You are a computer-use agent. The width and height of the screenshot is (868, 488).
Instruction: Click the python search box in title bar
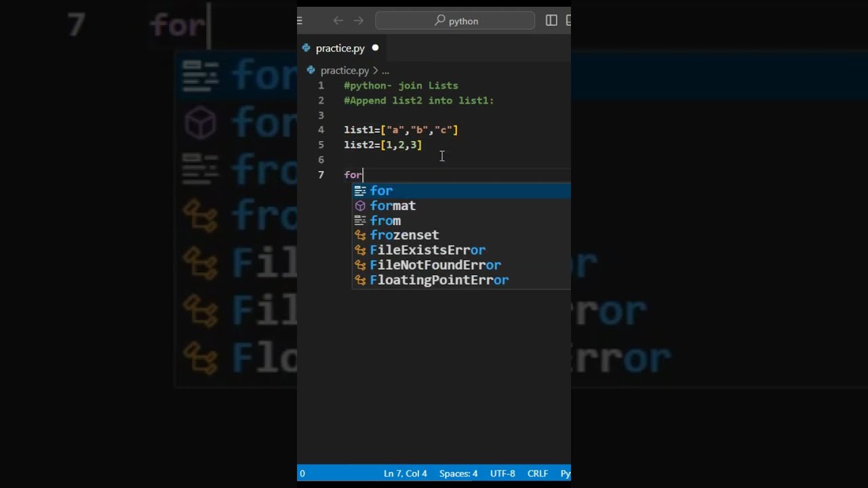[456, 21]
